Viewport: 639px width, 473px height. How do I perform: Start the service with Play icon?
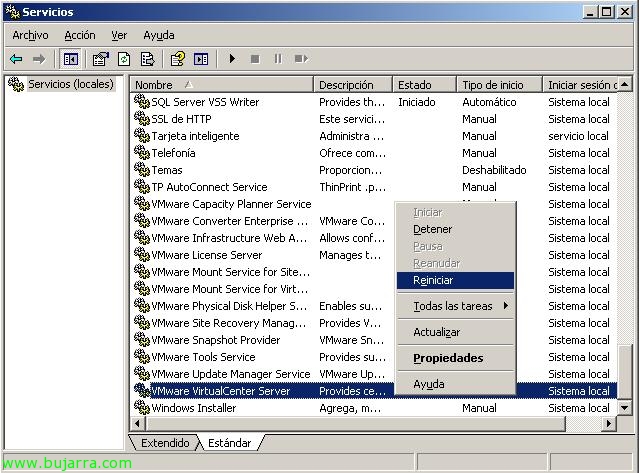pos(232,59)
